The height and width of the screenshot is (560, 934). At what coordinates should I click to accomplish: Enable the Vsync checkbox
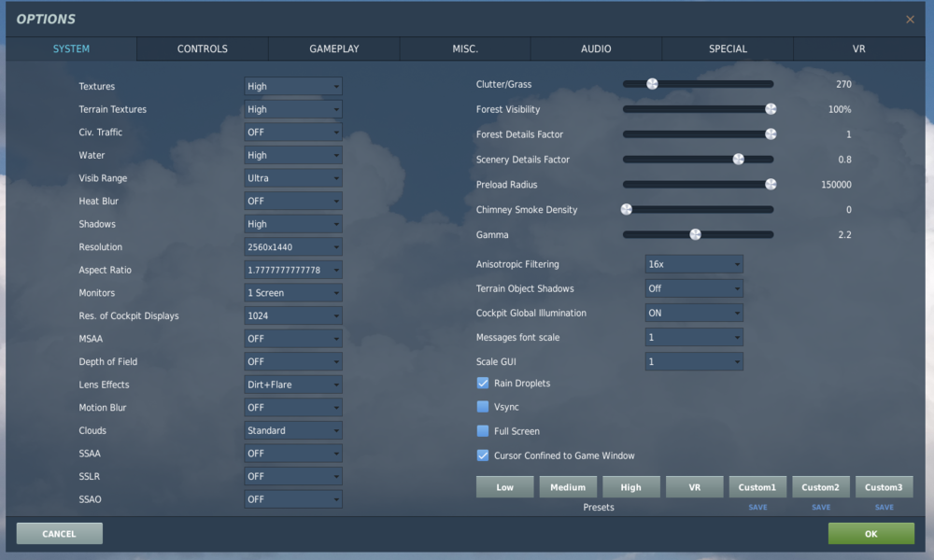483,406
